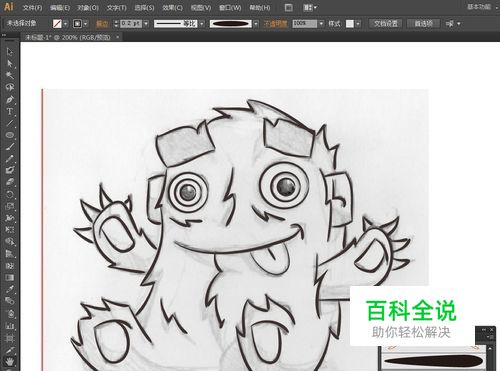Select the Mesh tool
Viewport: 500px width, 371px height.
tap(10, 266)
